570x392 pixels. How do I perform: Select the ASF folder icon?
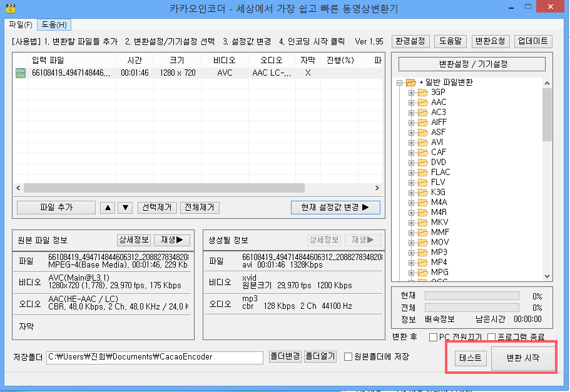click(422, 133)
